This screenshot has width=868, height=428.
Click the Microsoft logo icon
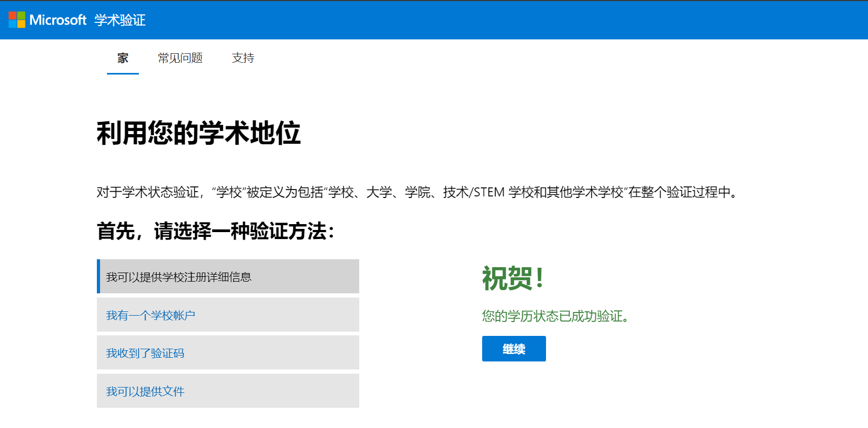(17, 20)
